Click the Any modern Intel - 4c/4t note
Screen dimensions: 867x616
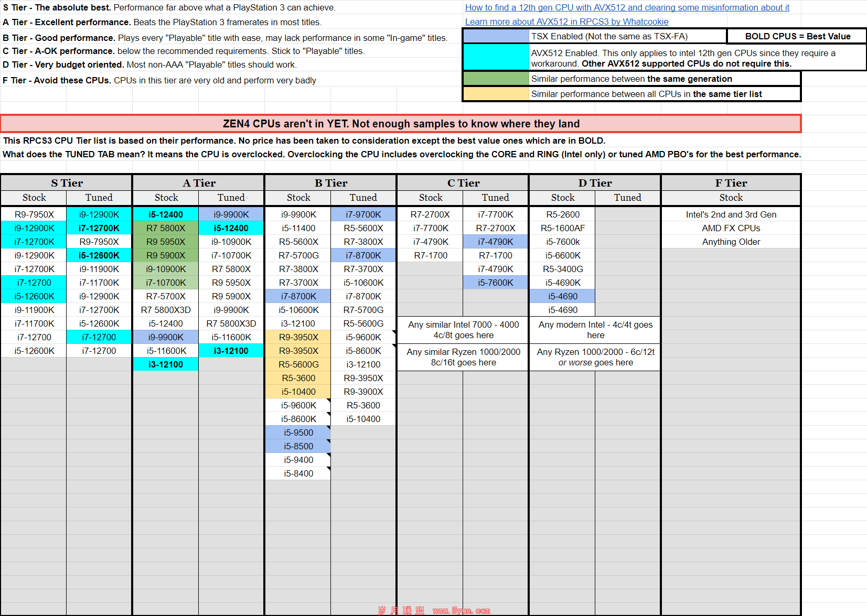click(595, 330)
